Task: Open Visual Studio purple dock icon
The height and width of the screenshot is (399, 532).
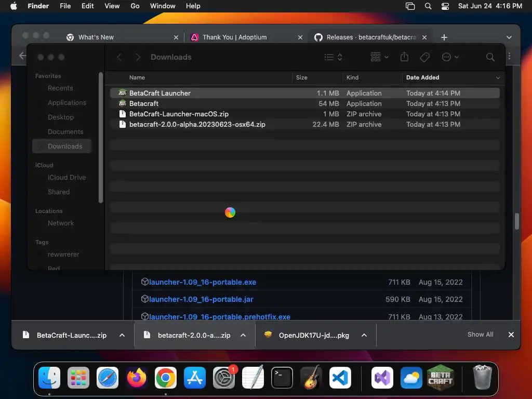Action: tap(382, 378)
